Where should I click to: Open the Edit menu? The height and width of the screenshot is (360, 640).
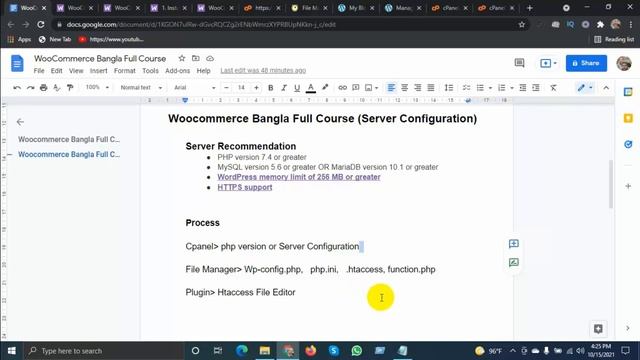56,71
